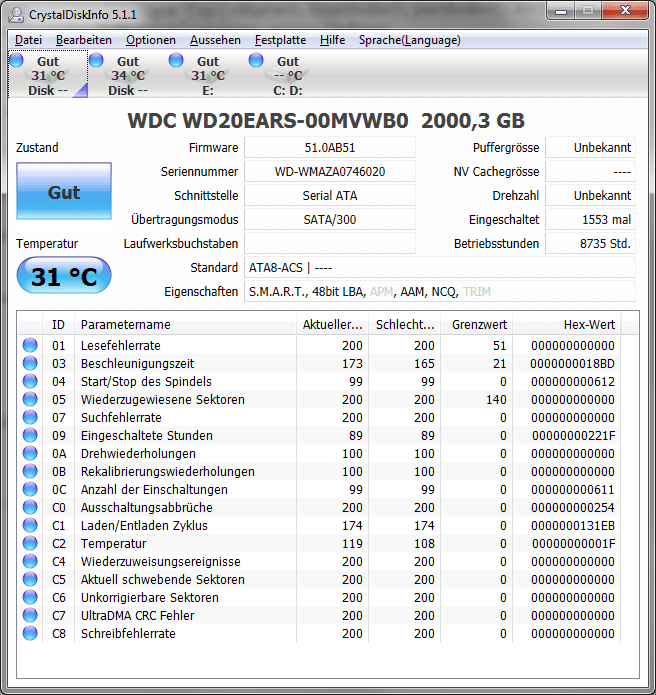The width and height of the screenshot is (656, 695).
Task: Open the Sprache(Language) menu
Action: tap(410, 40)
